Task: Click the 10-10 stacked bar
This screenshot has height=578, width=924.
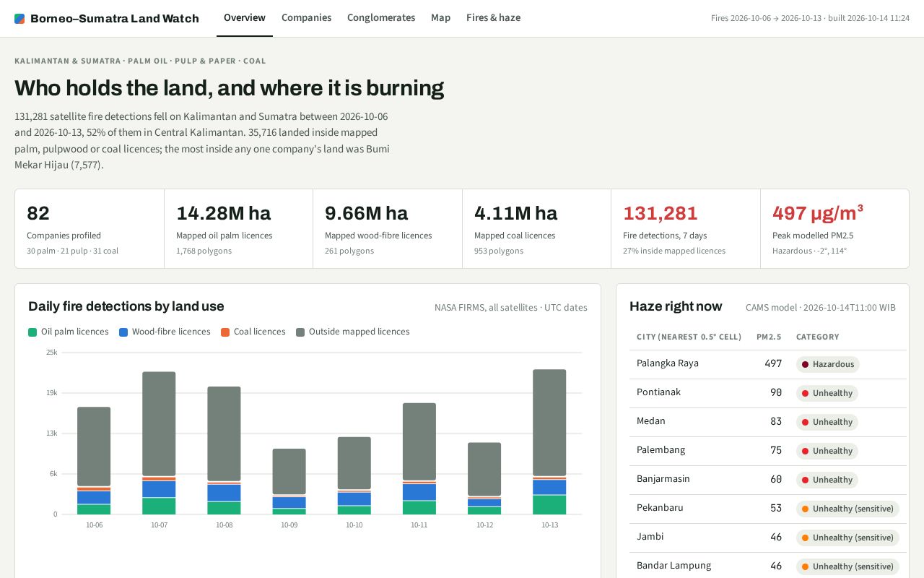Action: coord(354,476)
